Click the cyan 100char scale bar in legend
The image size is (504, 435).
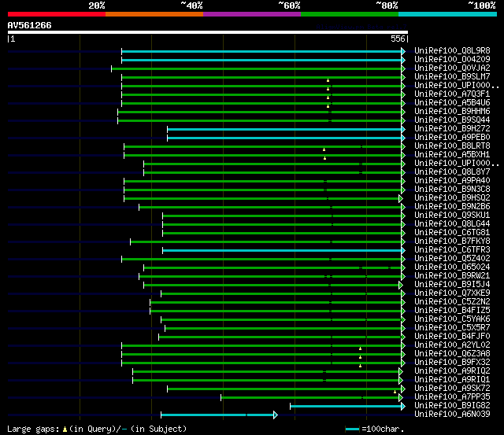(x=352, y=429)
